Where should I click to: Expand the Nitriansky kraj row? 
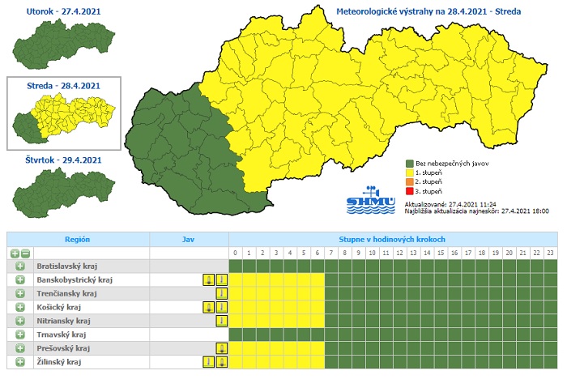coord(20,321)
